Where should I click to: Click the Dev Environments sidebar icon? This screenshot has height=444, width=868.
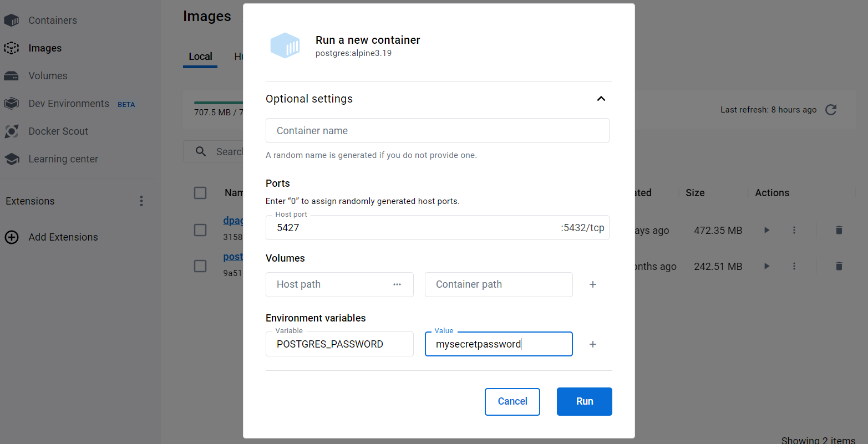point(12,104)
